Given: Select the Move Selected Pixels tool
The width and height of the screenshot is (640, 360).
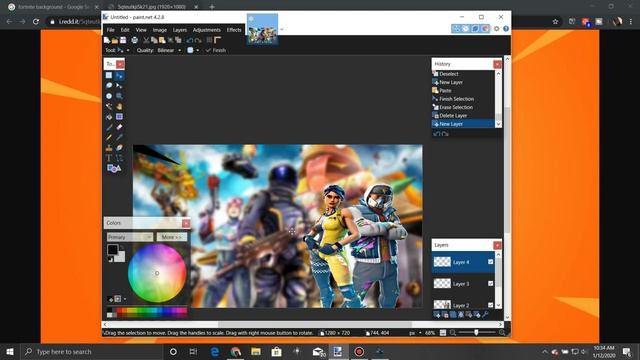Looking at the screenshot, I should (119, 76).
